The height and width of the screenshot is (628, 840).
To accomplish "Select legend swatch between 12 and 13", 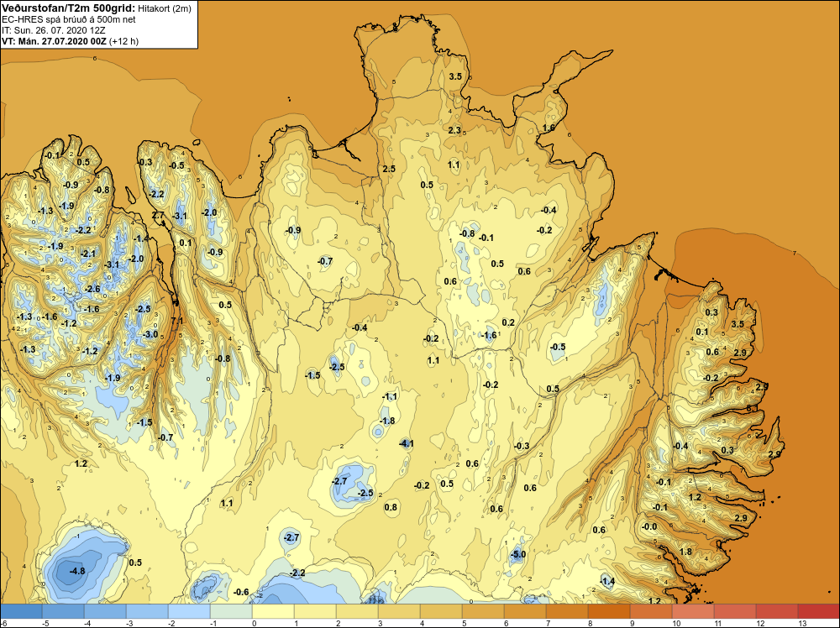I will (x=777, y=611).
